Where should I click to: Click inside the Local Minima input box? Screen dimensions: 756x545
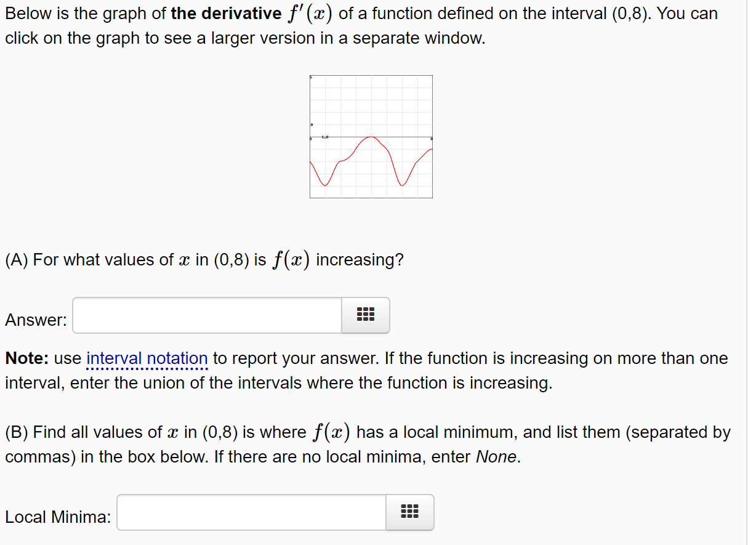pyautogui.click(x=251, y=512)
